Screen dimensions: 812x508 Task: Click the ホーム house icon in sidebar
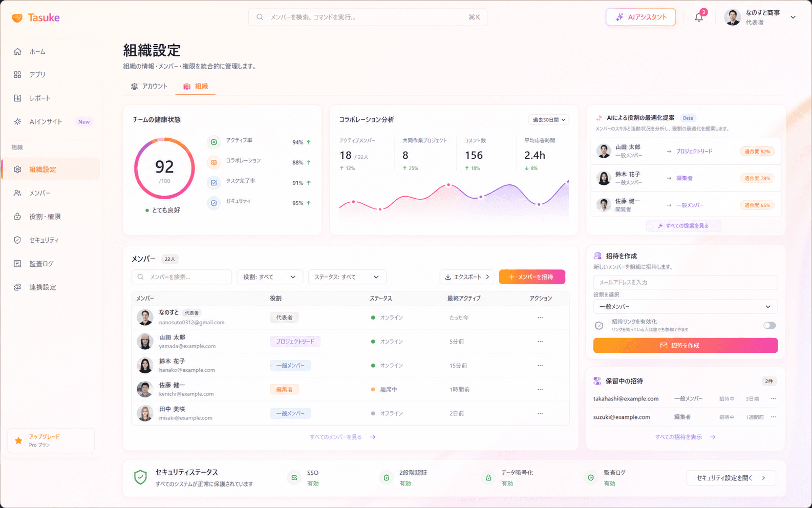pos(17,52)
